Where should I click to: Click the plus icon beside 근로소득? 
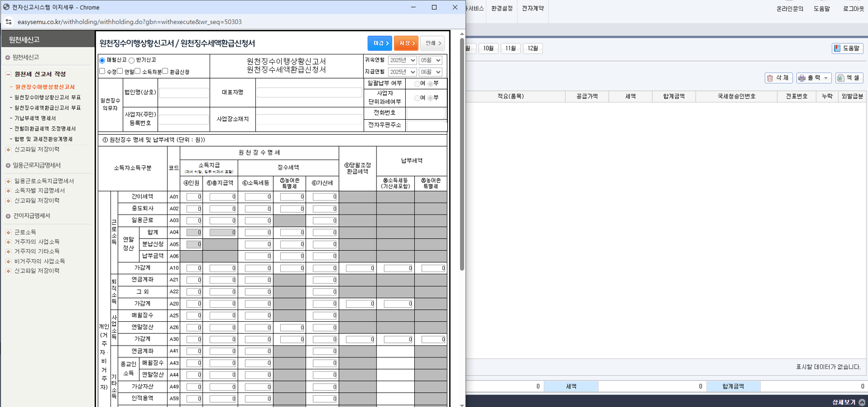8,232
